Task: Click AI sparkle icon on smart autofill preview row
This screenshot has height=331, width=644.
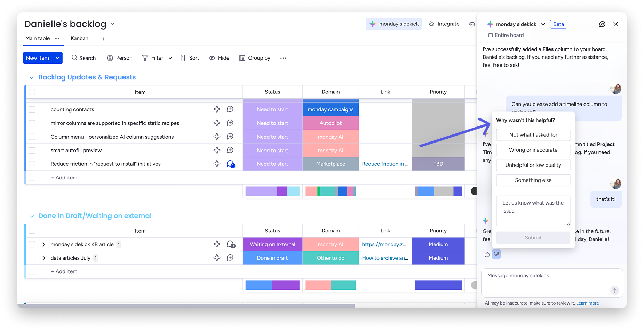Action: point(217,150)
